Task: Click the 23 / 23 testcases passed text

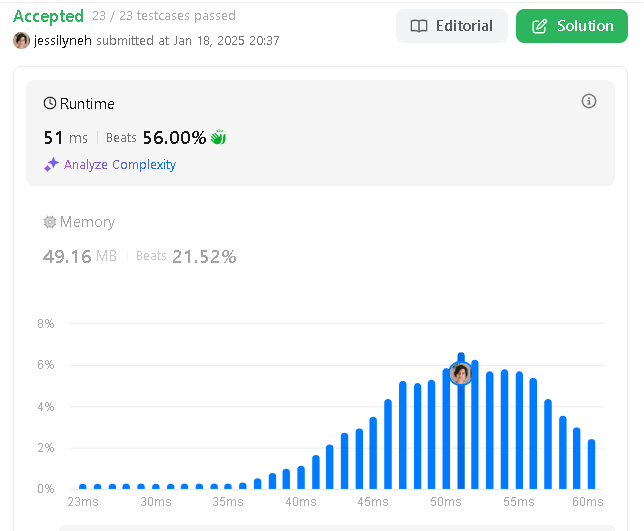Action: [164, 16]
